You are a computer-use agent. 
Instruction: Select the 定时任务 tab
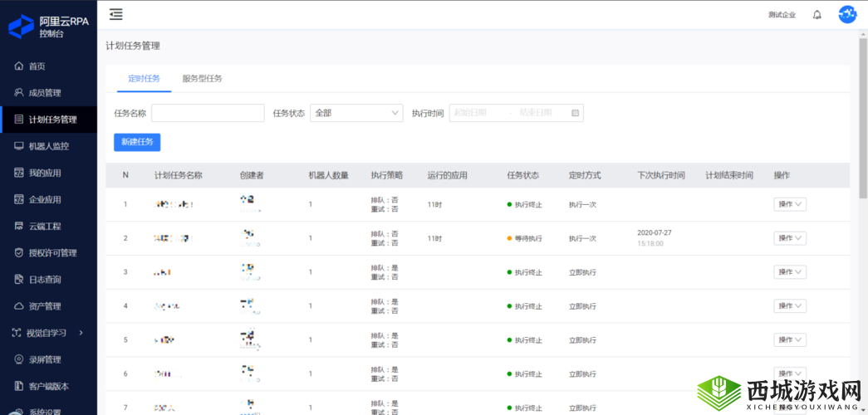pyautogui.click(x=144, y=79)
